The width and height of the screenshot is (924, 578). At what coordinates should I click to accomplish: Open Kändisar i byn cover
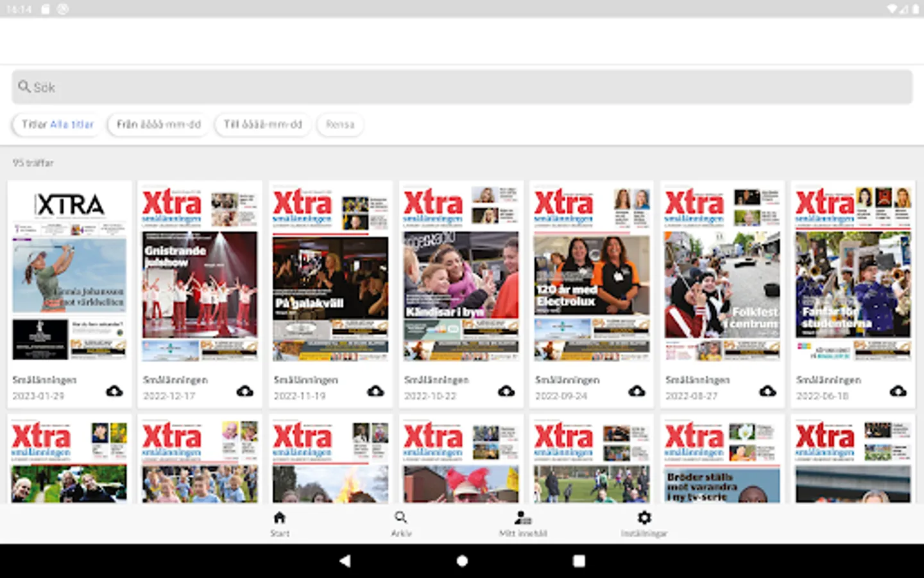461,274
